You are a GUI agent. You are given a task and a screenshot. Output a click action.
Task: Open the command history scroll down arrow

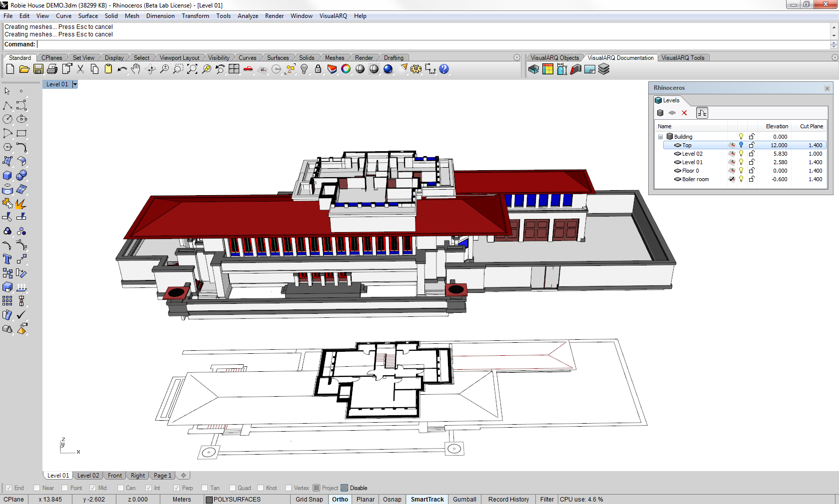834,35
